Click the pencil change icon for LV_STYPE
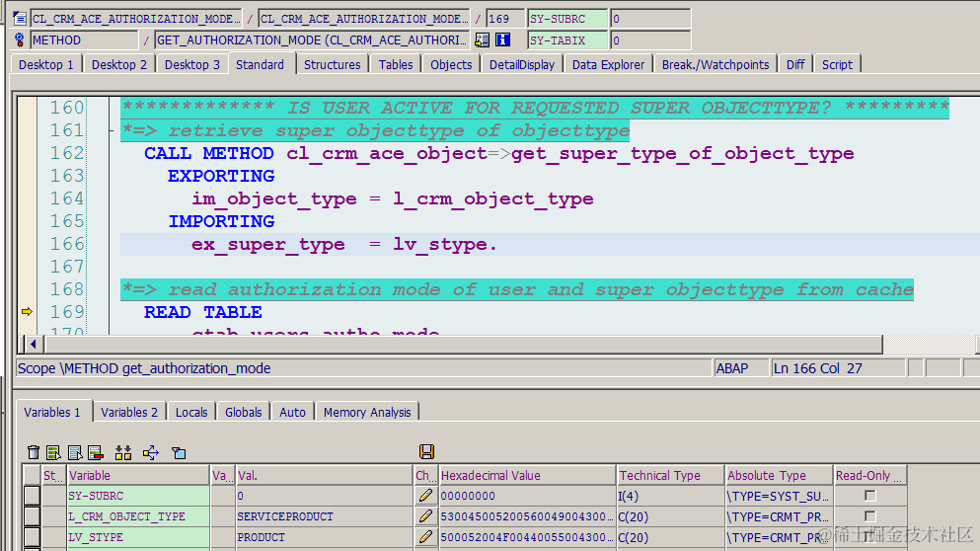The image size is (980, 551). point(425,536)
